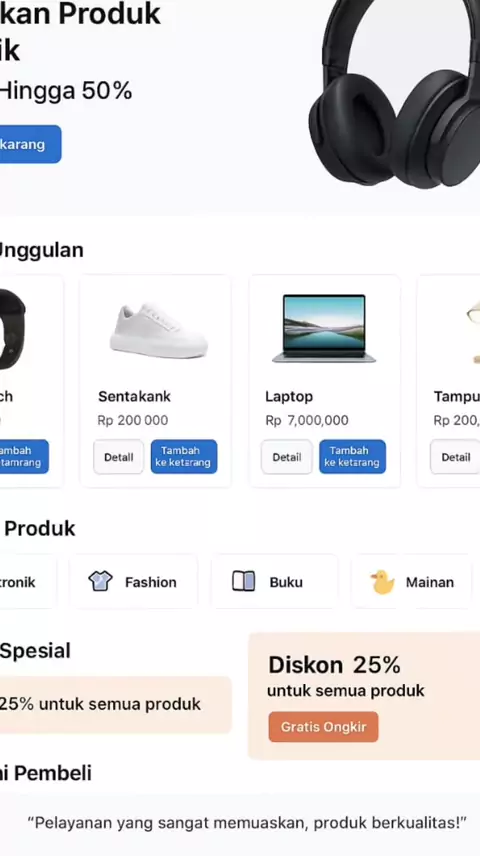Click Detail on the Tampu product card
The width and height of the screenshot is (480, 856).
(455, 457)
